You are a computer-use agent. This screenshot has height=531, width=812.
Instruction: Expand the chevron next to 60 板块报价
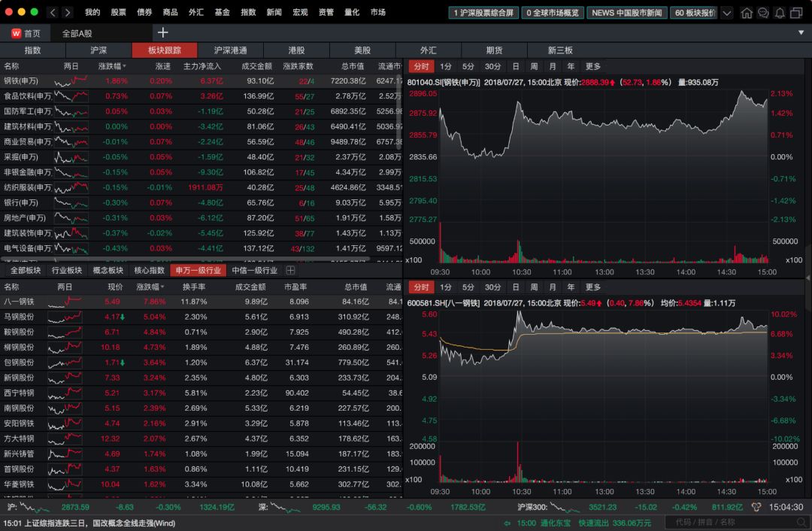[x=726, y=12]
